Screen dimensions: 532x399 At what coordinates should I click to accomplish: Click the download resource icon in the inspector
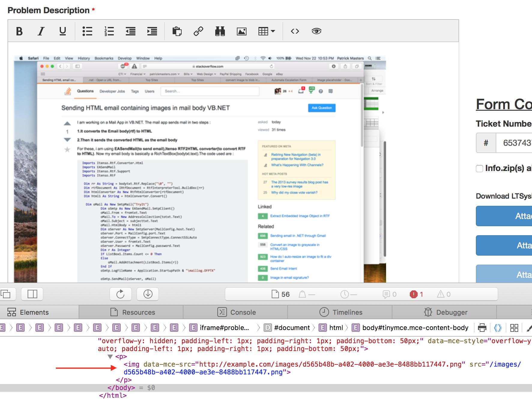coord(148,294)
